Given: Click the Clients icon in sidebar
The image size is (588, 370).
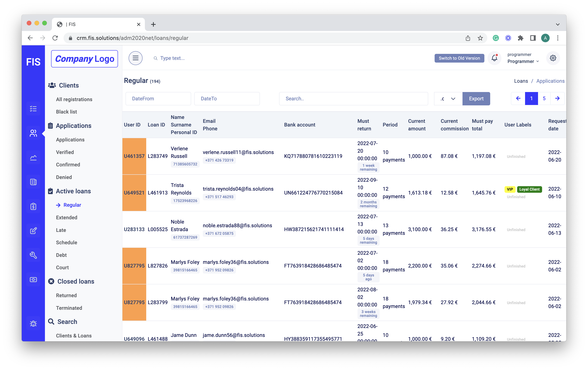Looking at the screenshot, I should [x=34, y=132].
